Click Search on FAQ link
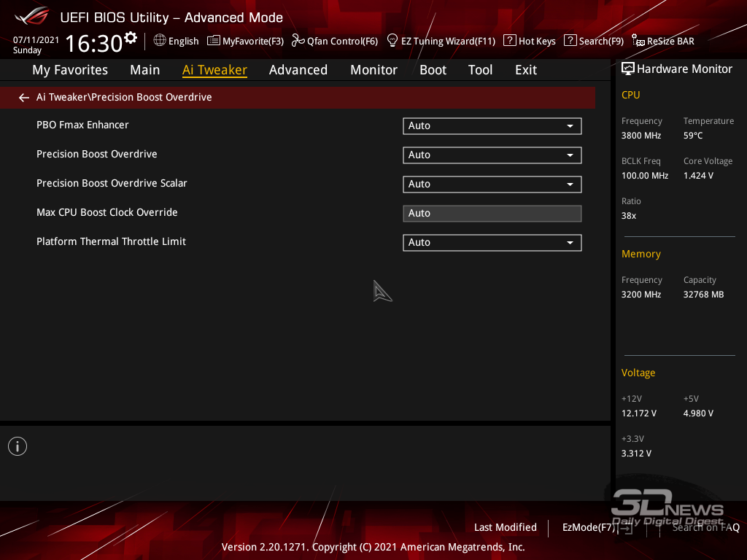Viewport: 747px width, 560px height. tap(706, 527)
